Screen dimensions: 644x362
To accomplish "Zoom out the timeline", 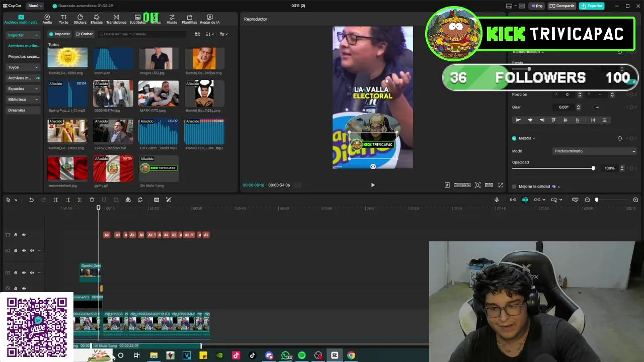I will [x=587, y=200].
